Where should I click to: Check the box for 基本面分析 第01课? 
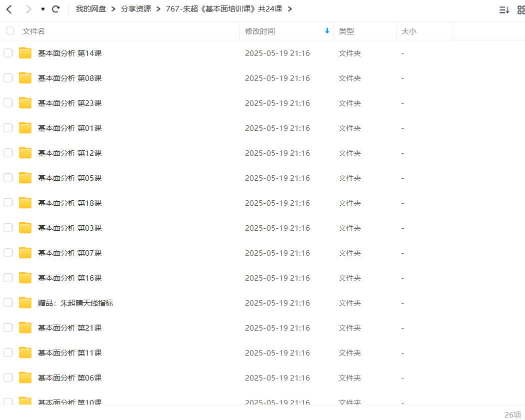click(8, 128)
